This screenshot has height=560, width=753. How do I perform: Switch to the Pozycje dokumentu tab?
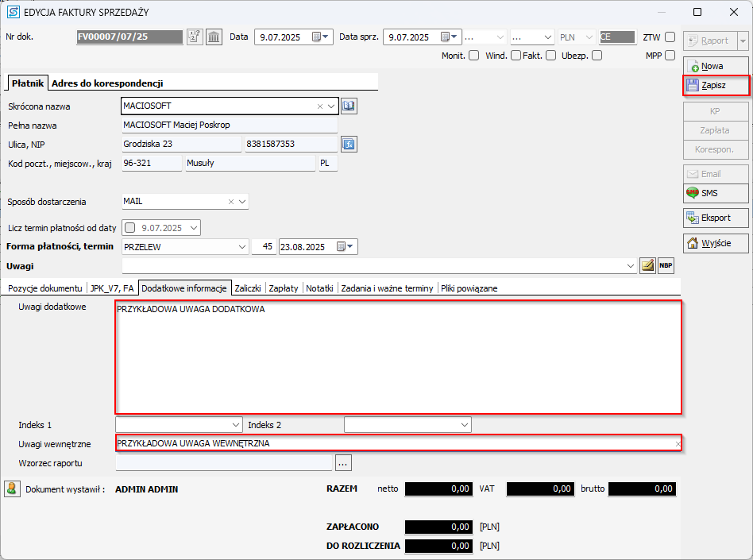(44, 288)
